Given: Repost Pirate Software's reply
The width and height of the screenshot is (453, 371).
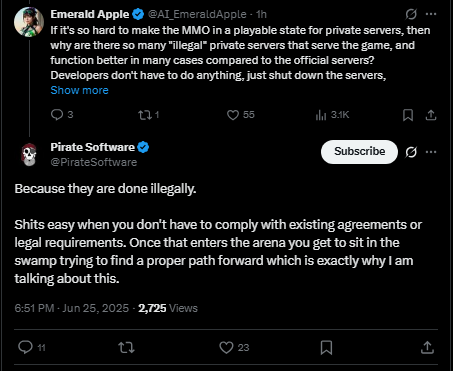Looking at the screenshot, I should (x=126, y=347).
